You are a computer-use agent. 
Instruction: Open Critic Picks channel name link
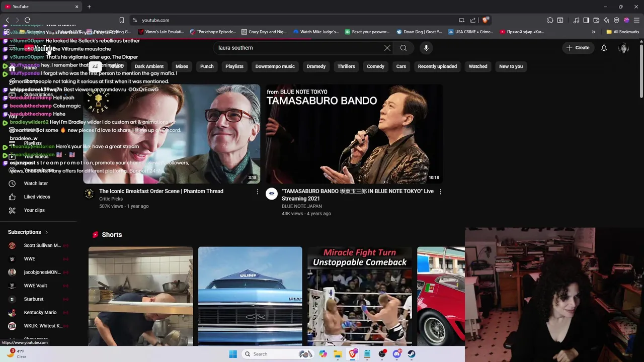111,199
